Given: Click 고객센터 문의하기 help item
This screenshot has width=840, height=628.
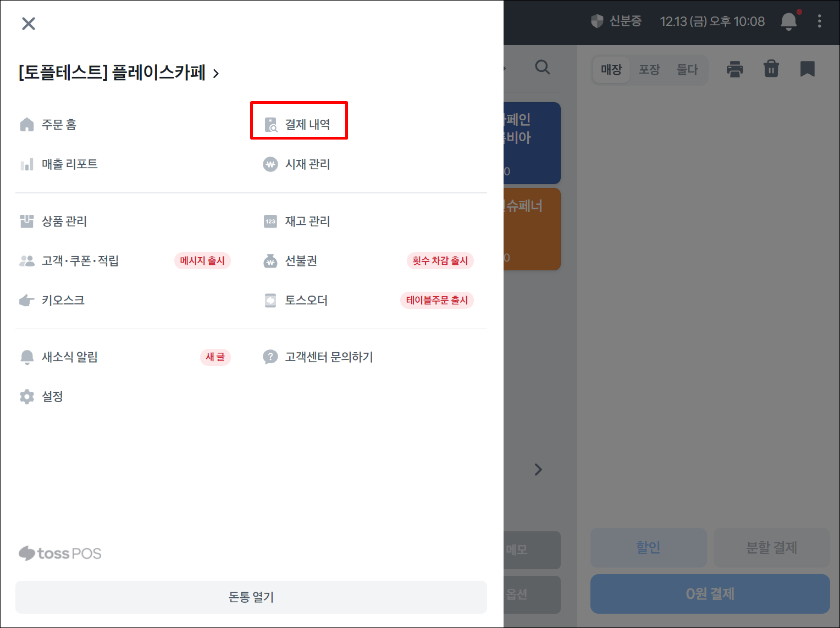Looking at the screenshot, I should coord(328,357).
